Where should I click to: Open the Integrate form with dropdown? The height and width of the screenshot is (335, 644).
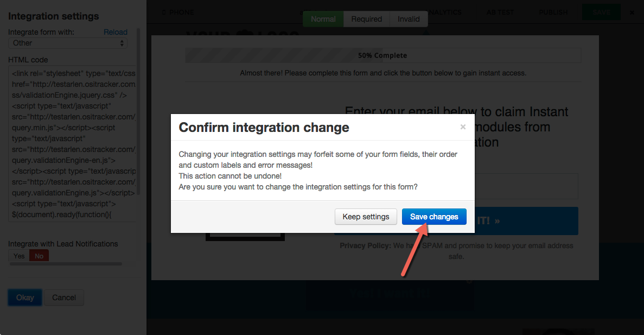pos(68,43)
